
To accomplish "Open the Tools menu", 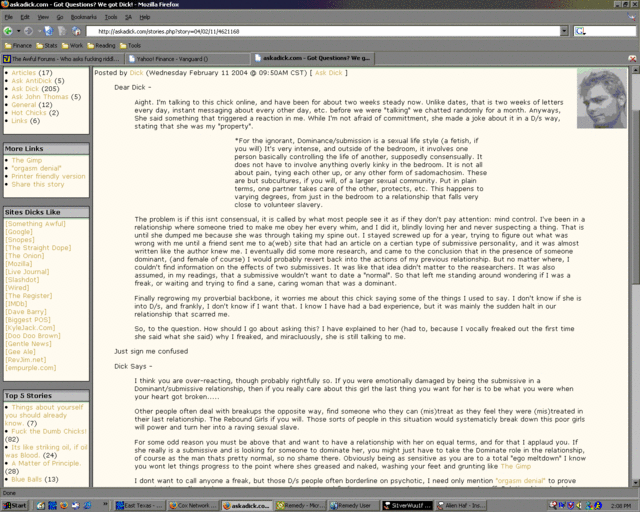I will [111, 17].
